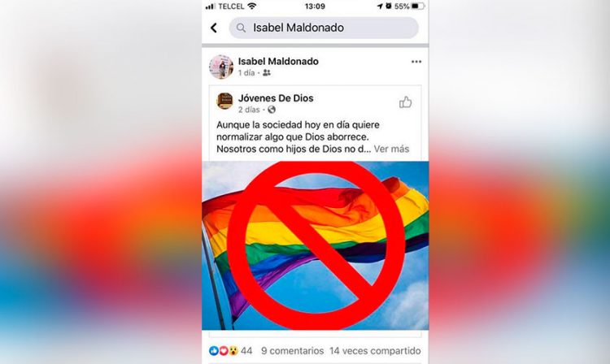This screenshot has height=364, width=610.
Task: Open Isabel Maldonado profile name link
Action: pos(278,62)
